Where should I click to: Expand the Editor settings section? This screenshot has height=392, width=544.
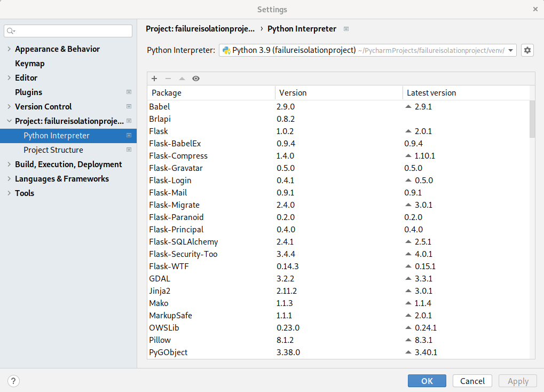point(9,78)
